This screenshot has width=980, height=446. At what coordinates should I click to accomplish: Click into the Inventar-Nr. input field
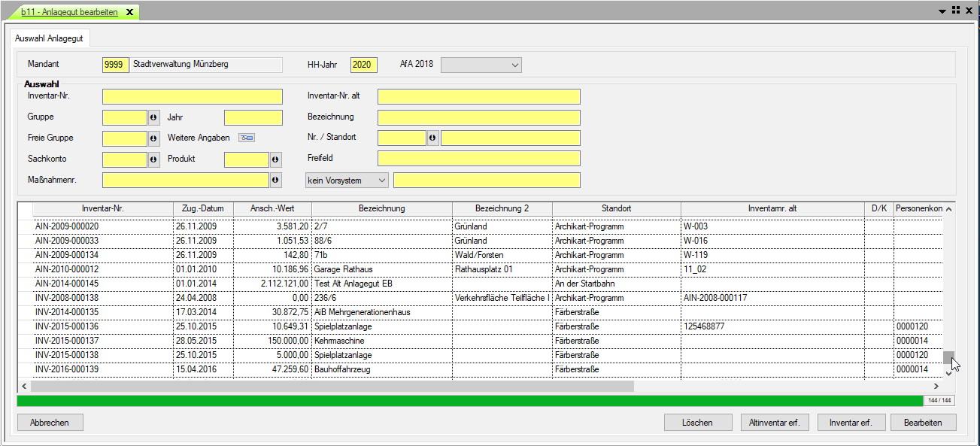click(193, 96)
